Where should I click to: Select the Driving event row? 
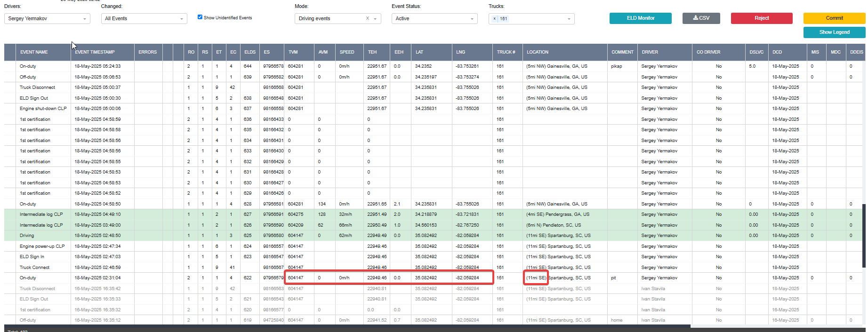(x=433, y=236)
